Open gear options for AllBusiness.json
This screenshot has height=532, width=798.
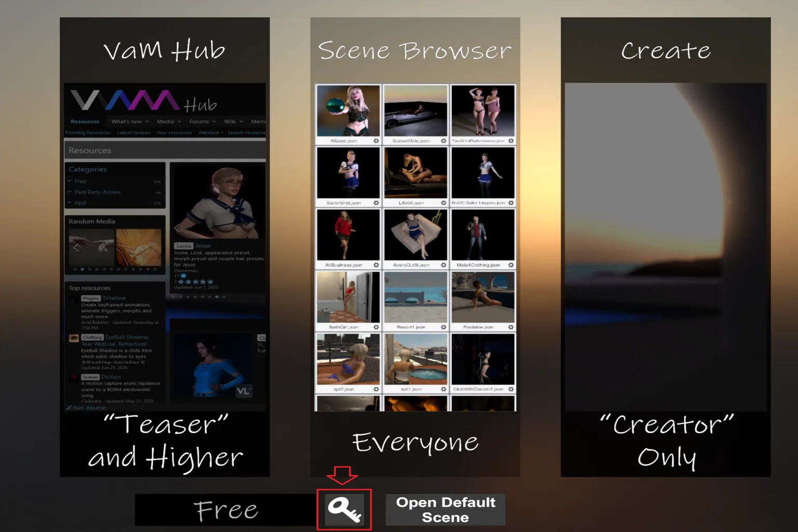coord(376,265)
